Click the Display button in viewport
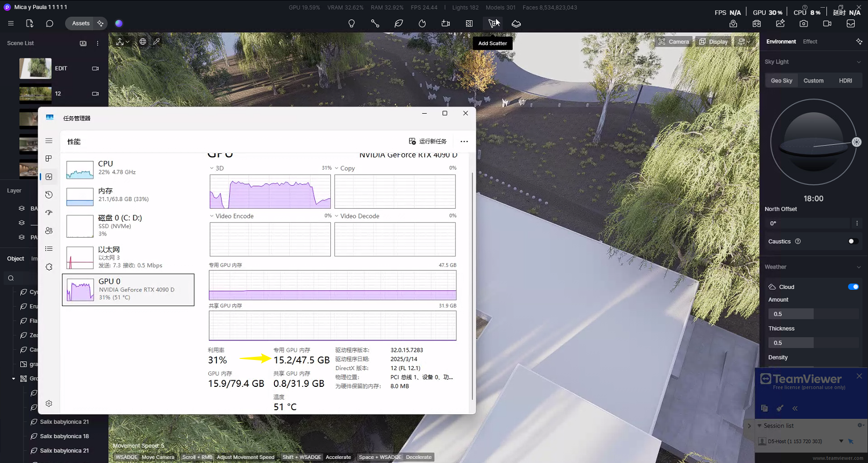Screen dimensions: 868x463 [714, 42]
